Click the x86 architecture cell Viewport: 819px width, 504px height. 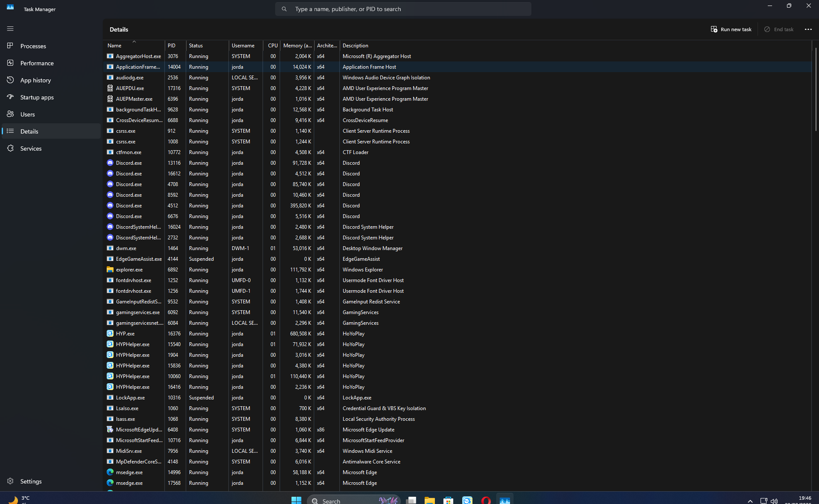coord(321,430)
